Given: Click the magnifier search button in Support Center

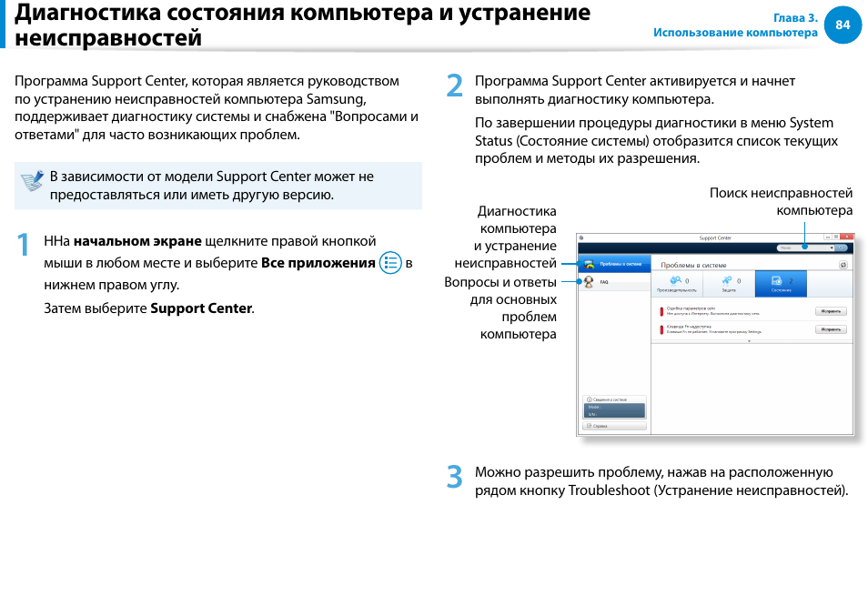Looking at the screenshot, I should pyautogui.click(x=841, y=247).
